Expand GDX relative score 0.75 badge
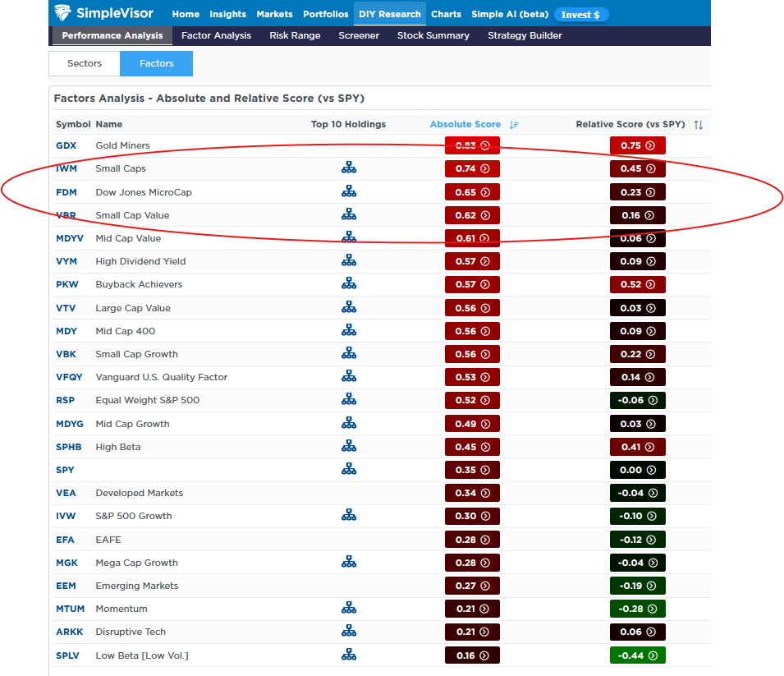 [637, 145]
